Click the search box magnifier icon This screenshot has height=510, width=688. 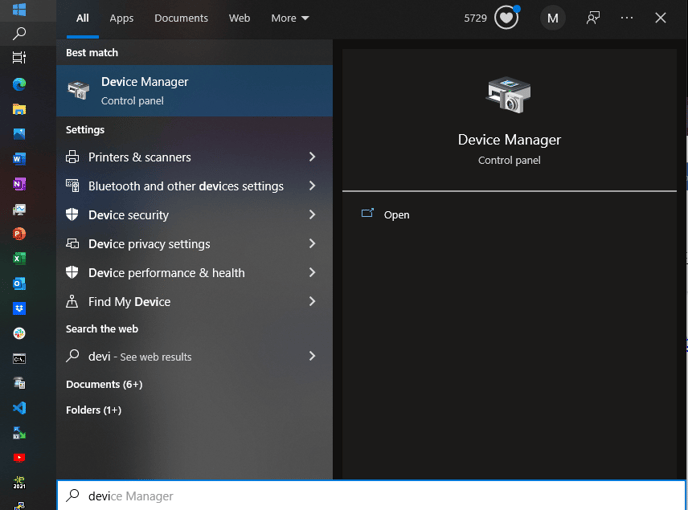coord(73,495)
